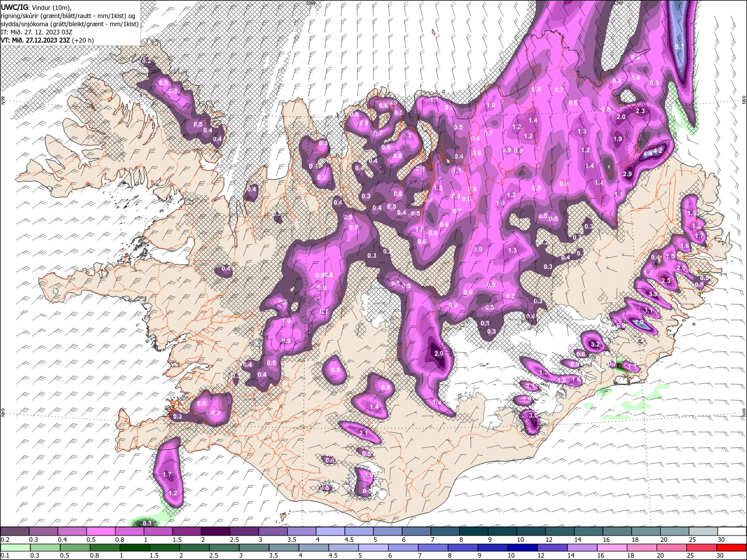Click the '30' label under the snow scale
This screenshot has width=747, height=560.
coord(721,540)
